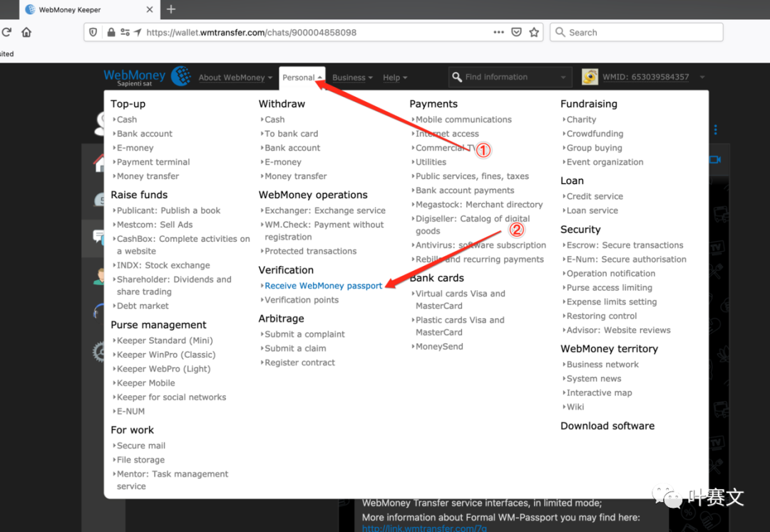Open the tracking protection shield icon
Viewport: 770px width, 532px height.
click(x=93, y=32)
